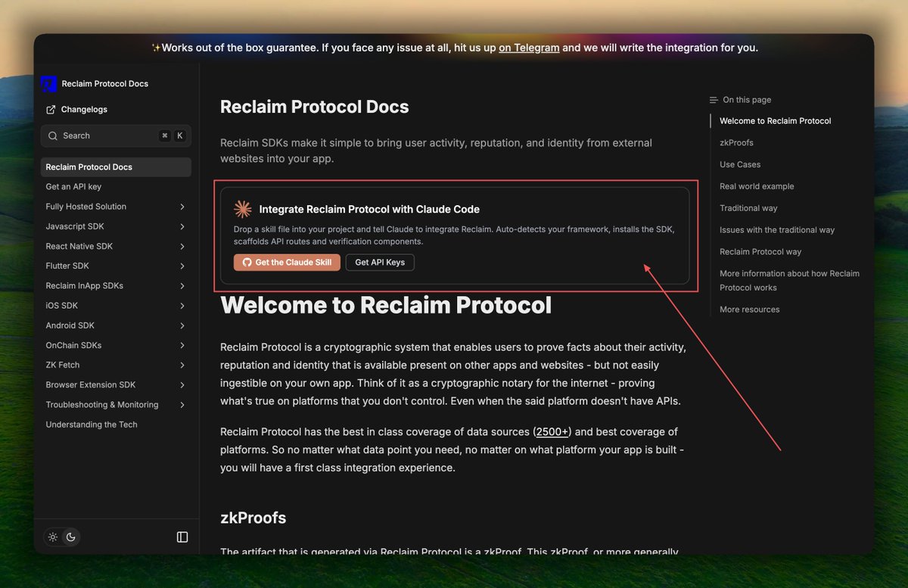Expand OnChain SDKs chevron
The width and height of the screenshot is (908, 588).
(x=182, y=345)
